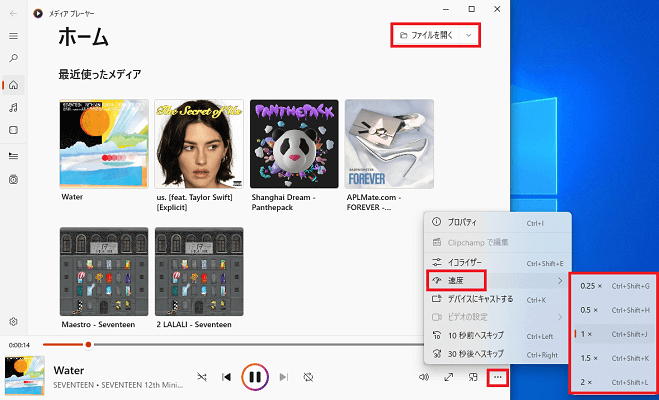Viewport: 659px width, 400px height.
Task: Click the ファイルを開く button
Action: 427,35
